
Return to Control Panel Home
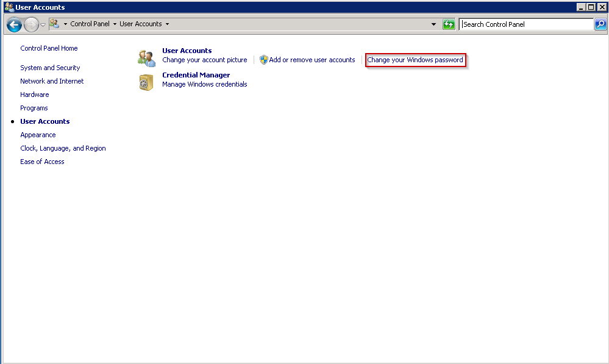[49, 48]
